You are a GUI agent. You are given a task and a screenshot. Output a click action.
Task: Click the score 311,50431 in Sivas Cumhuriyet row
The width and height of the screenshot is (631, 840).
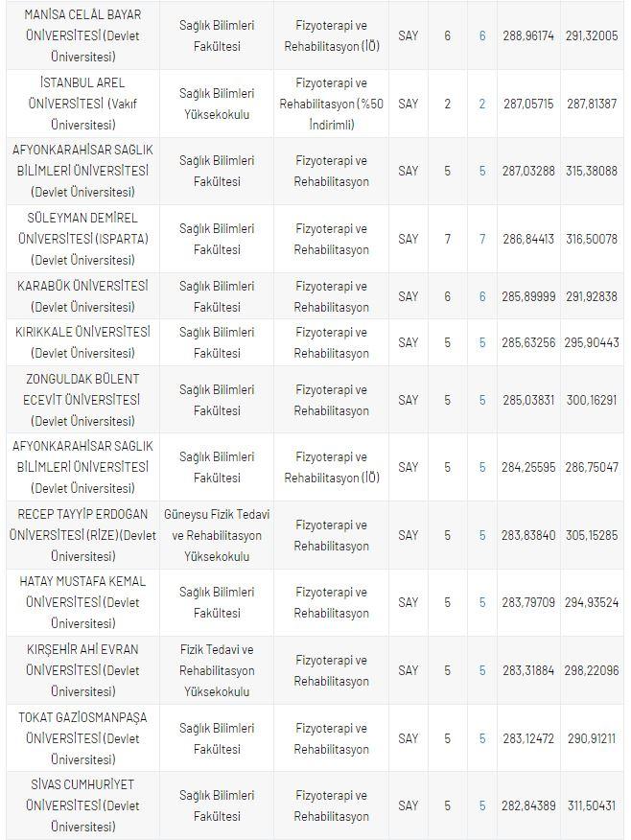[592, 805]
